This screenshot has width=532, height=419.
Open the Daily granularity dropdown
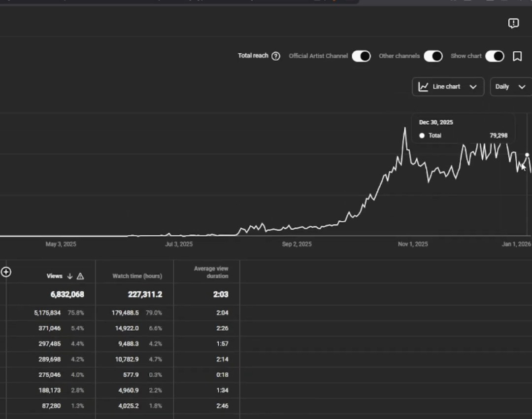510,87
